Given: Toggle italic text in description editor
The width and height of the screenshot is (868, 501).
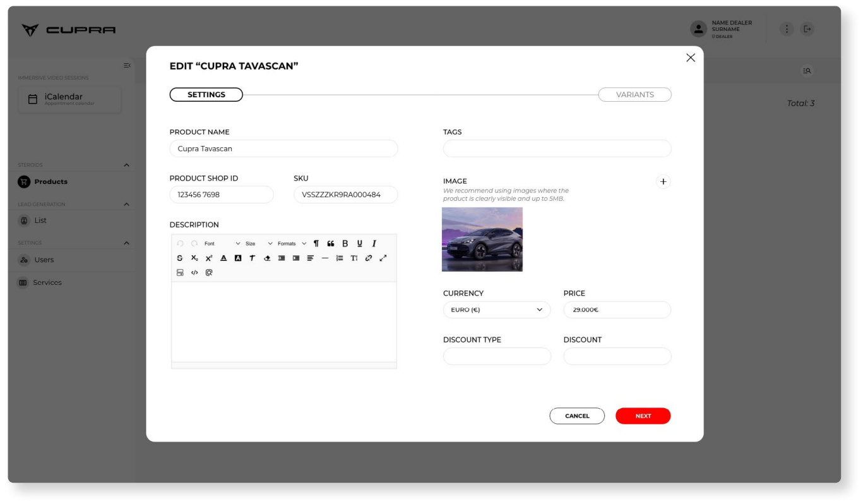Looking at the screenshot, I should 374,244.
